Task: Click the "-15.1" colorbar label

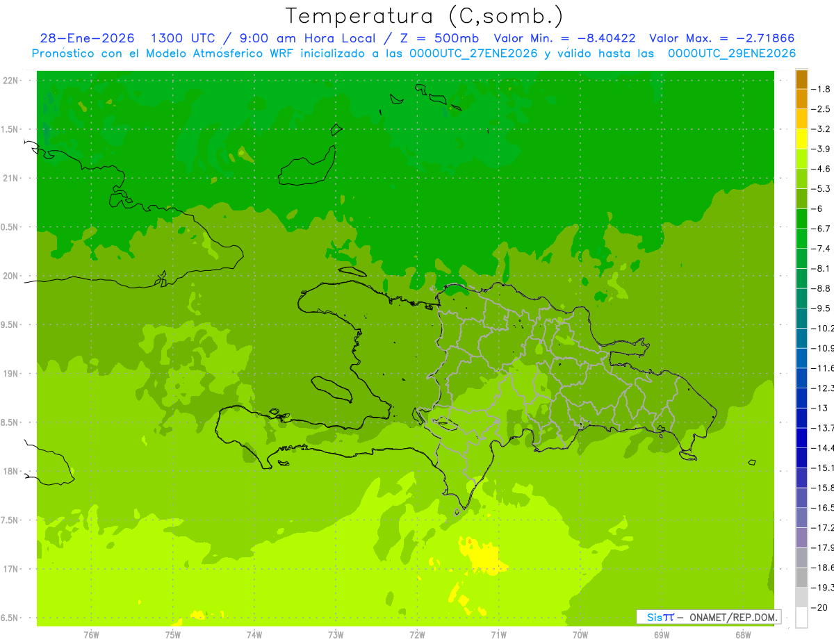Action: pos(823,468)
